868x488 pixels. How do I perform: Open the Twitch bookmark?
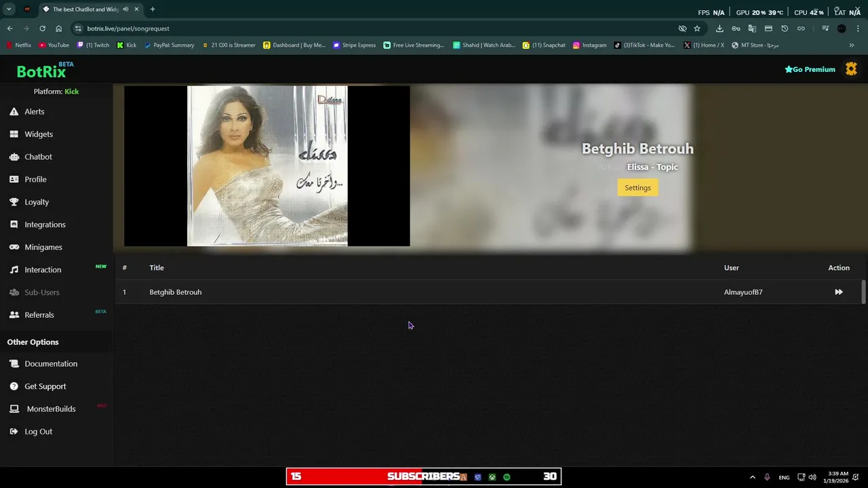click(93, 45)
